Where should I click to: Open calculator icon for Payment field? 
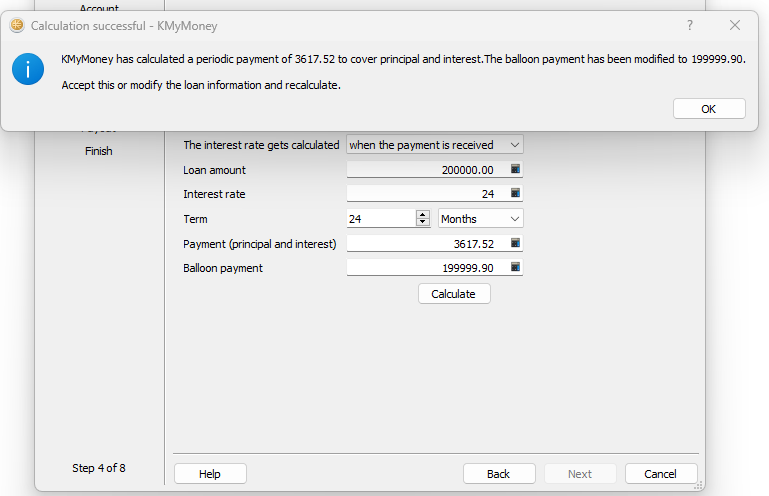coord(516,243)
